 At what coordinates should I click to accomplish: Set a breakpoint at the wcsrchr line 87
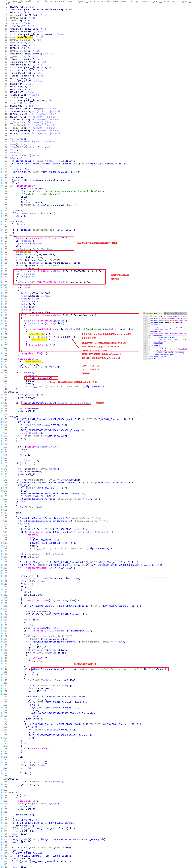2,238
